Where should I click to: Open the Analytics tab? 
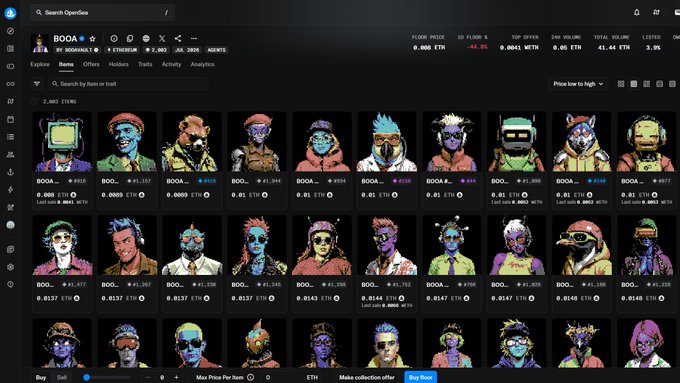(x=203, y=64)
